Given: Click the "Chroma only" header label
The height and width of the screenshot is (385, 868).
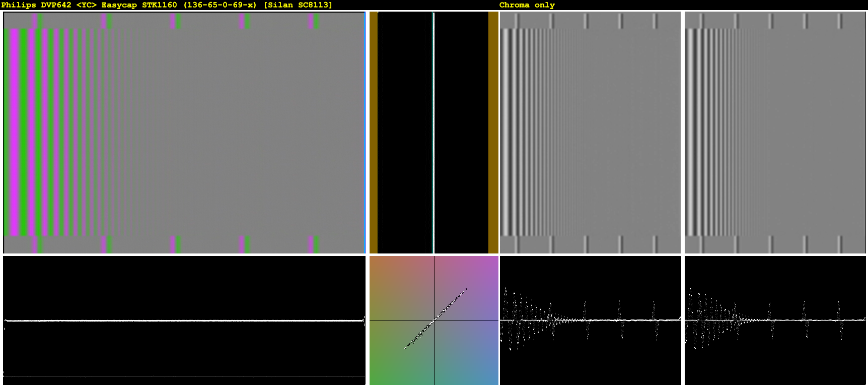Looking at the screenshot, I should [x=527, y=5].
